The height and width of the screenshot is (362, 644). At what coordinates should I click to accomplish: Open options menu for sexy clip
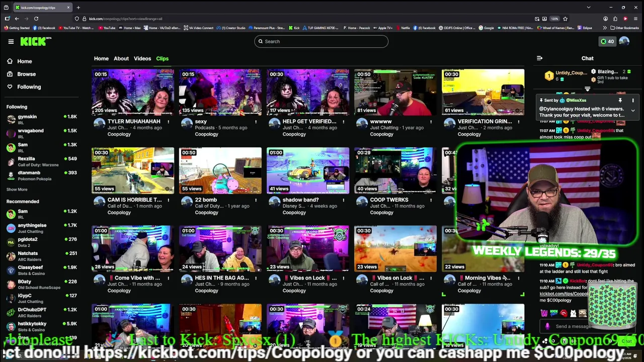(x=256, y=122)
